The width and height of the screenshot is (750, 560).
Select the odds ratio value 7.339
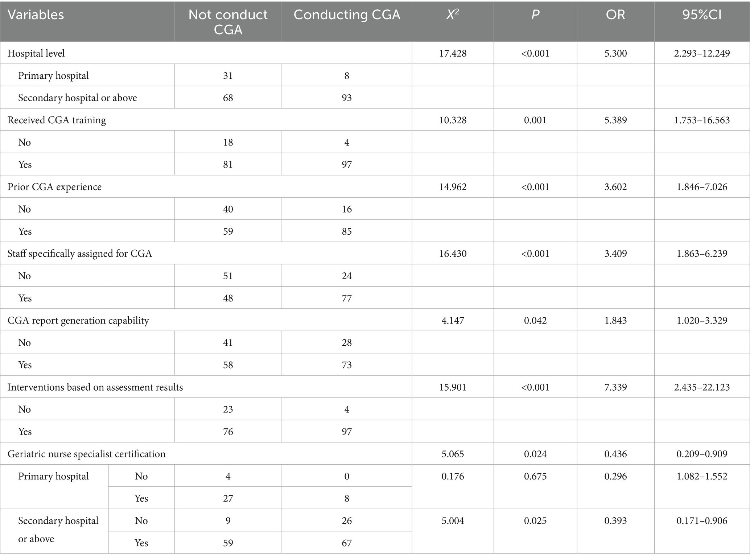click(615, 387)
